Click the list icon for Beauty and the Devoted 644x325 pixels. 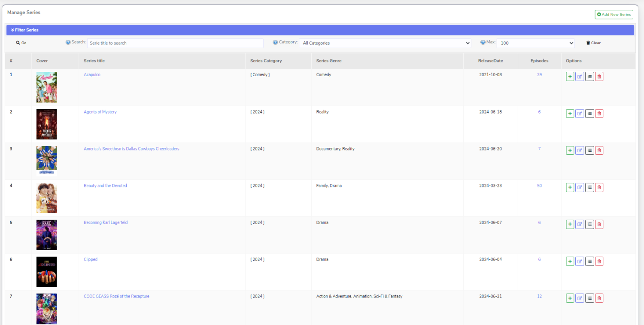[589, 187]
